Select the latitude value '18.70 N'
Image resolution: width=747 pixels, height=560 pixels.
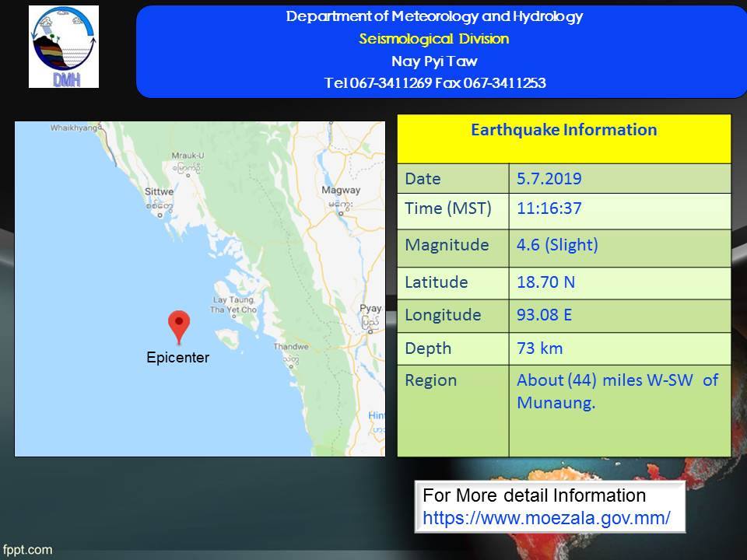[x=546, y=282]
